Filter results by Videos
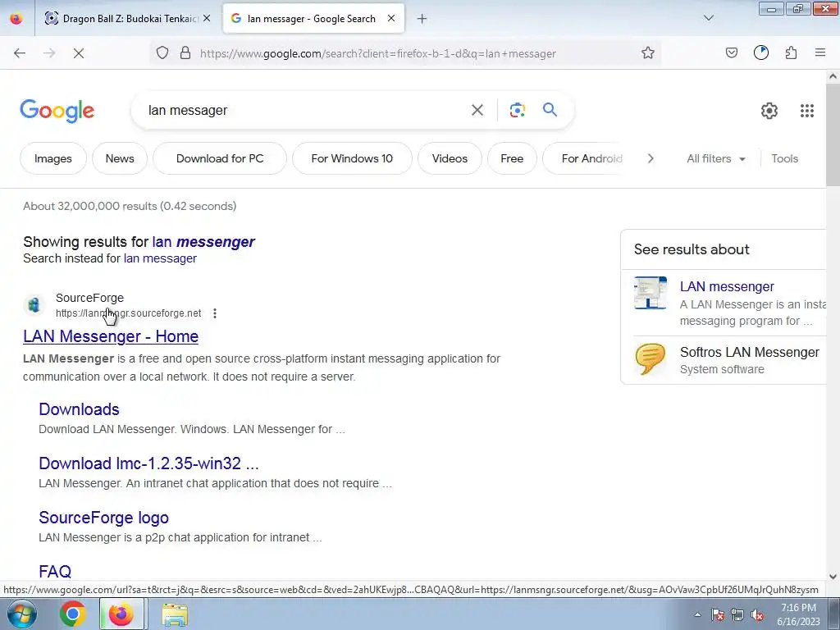This screenshot has height=630, width=840. 450,158
